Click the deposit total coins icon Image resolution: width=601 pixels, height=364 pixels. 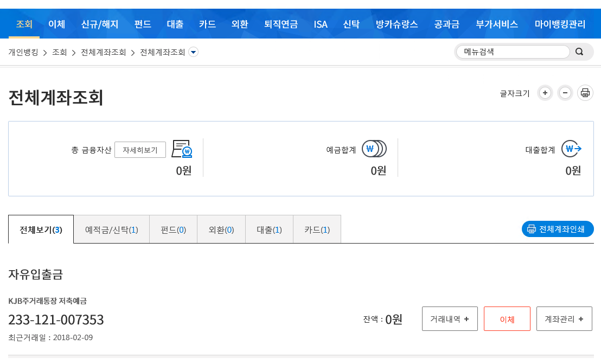click(x=373, y=149)
